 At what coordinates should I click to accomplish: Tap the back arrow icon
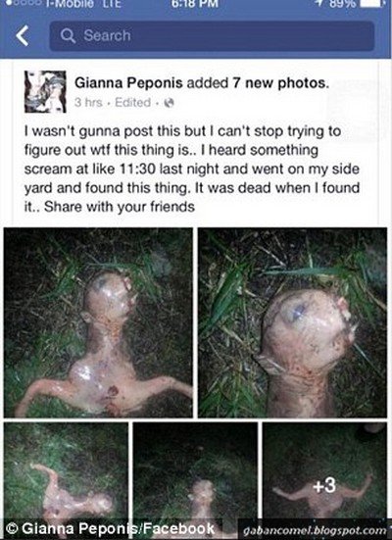pyautogui.click(x=22, y=36)
